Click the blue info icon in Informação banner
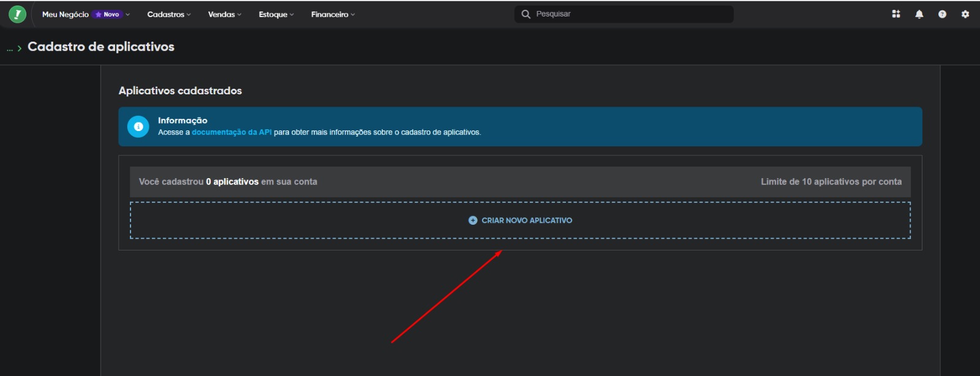Image resolution: width=980 pixels, height=376 pixels. [138, 127]
